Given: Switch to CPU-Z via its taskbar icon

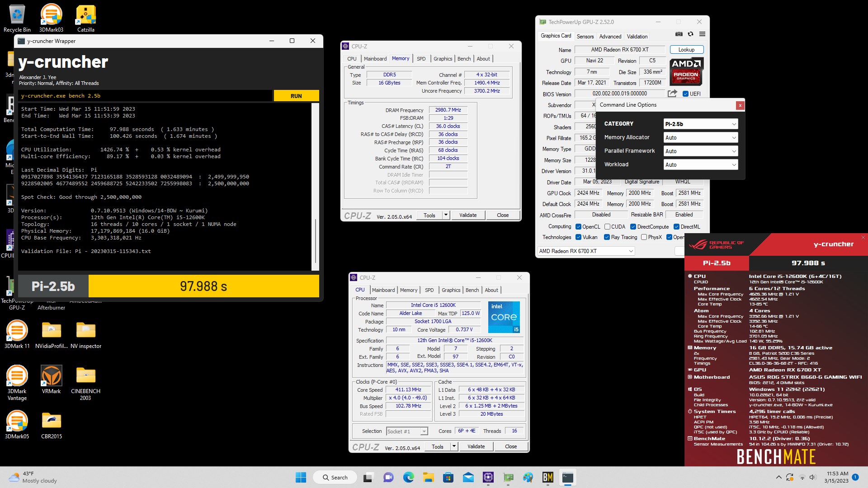Looking at the screenshot, I should coord(488,477).
